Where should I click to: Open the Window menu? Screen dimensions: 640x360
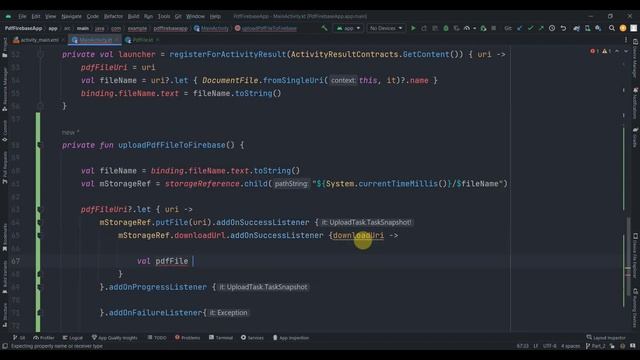tap(195, 16)
